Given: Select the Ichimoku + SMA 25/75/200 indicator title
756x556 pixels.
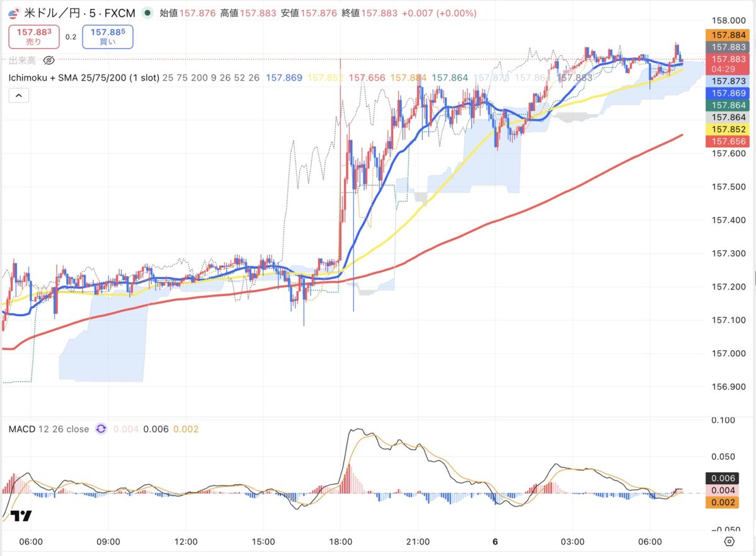Looking at the screenshot, I should click(x=83, y=77).
